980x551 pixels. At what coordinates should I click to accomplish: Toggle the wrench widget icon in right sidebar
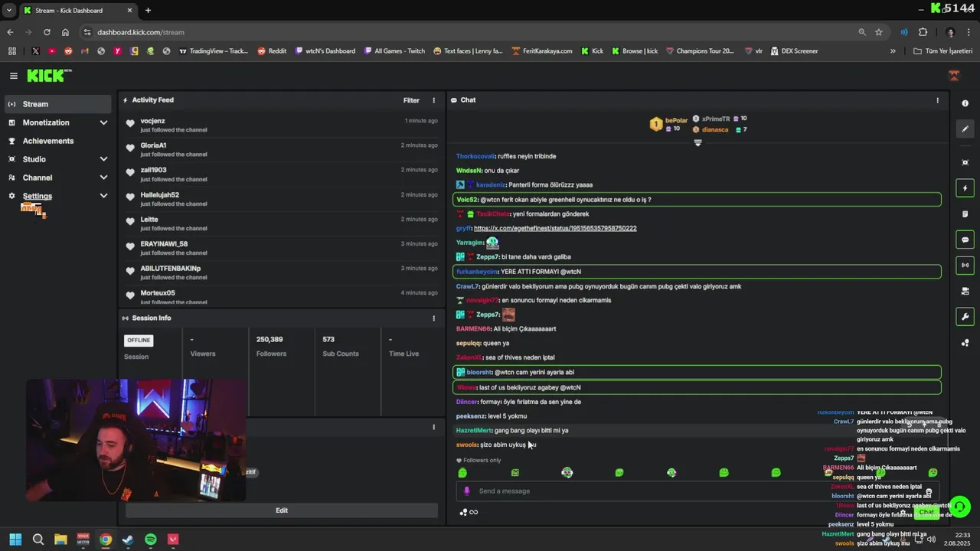point(965,317)
